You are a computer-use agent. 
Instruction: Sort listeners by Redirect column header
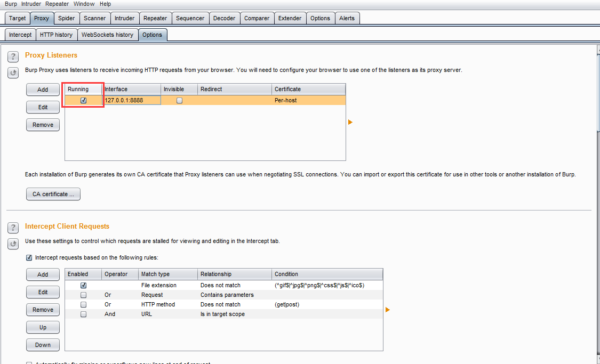[235, 89]
